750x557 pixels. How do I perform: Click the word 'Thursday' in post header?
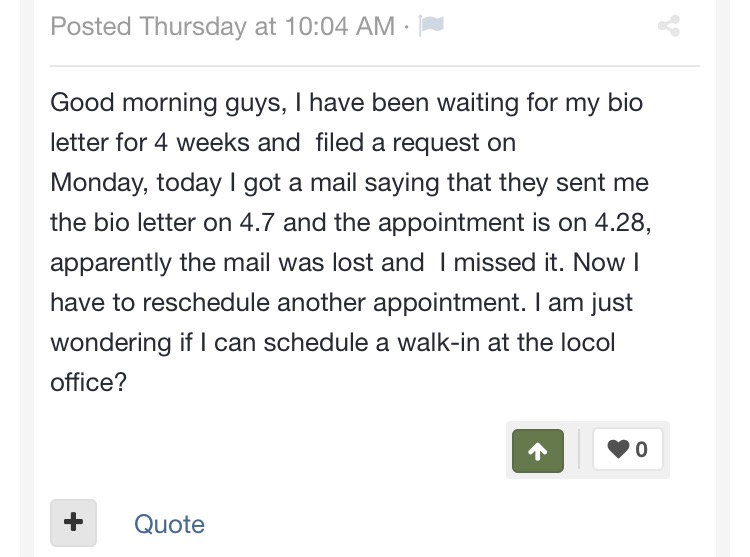(193, 26)
